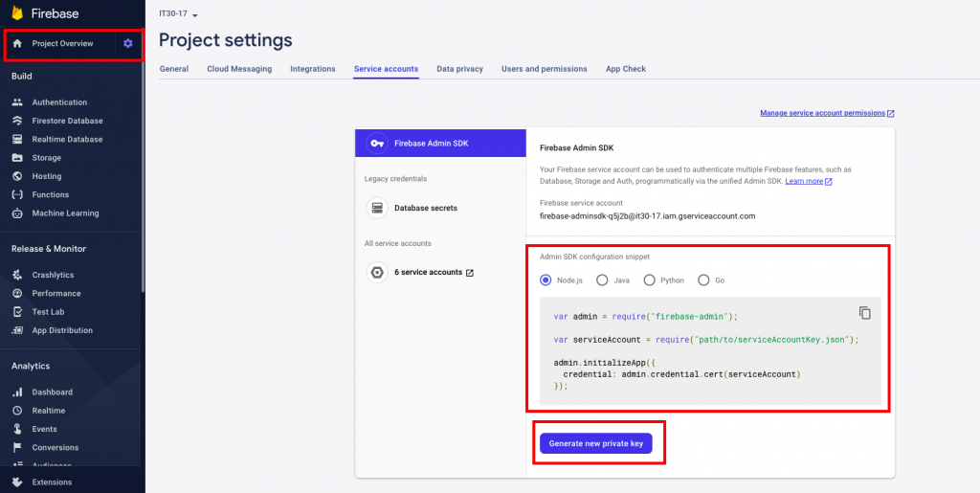
Task: Click the Build section heading
Action: [21, 77]
